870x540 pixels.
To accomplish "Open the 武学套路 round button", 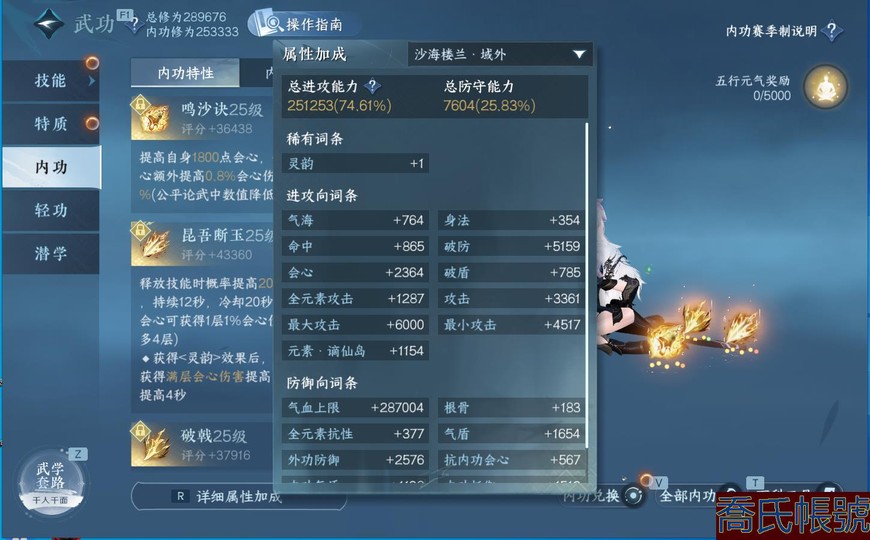I will (x=50, y=480).
